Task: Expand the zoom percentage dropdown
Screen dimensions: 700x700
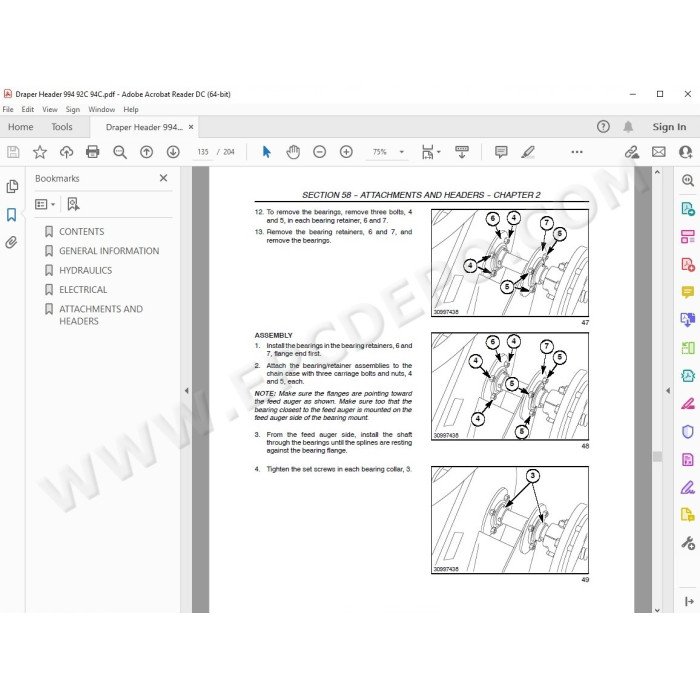Action: coord(402,152)
